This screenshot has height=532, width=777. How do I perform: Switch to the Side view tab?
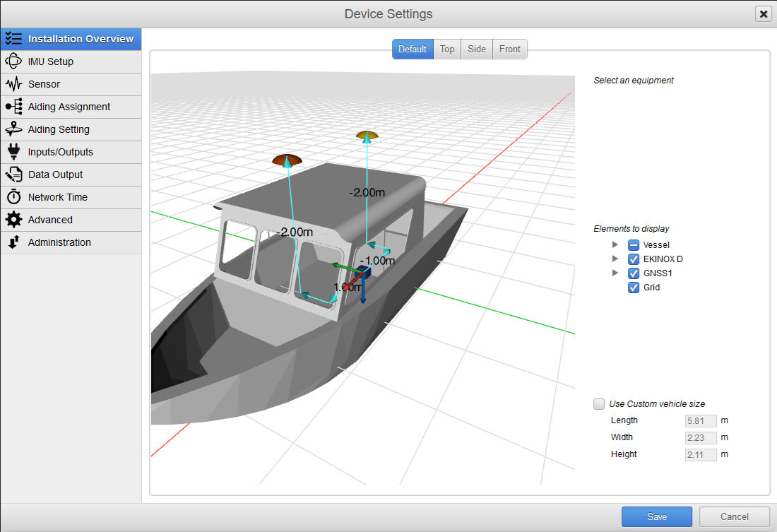(477, 49)
